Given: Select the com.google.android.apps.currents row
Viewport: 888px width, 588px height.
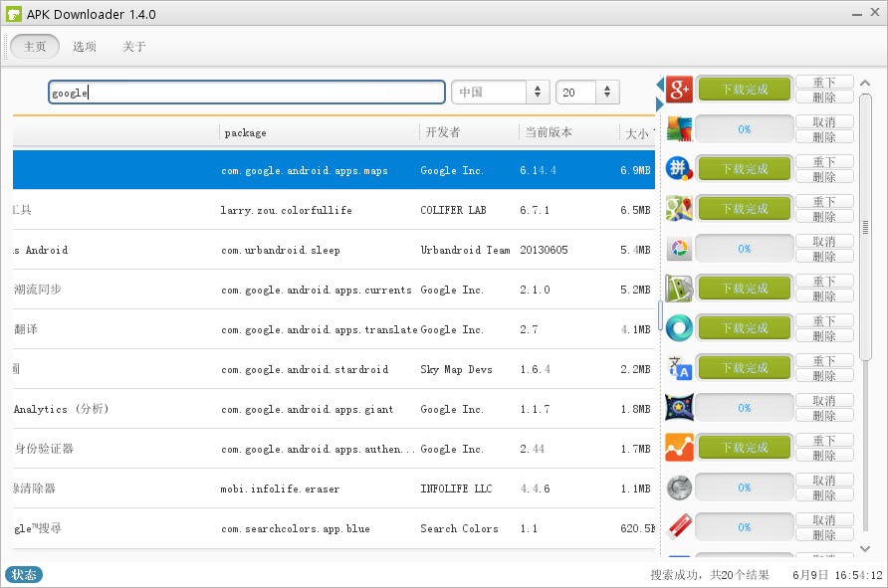Looking at the screenshot, I should (x=333, y=290).
